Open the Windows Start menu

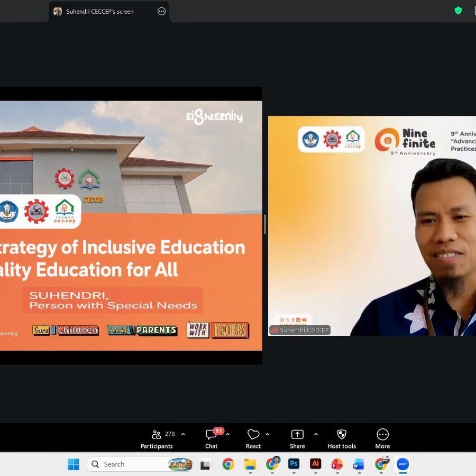tap(74, 464)
